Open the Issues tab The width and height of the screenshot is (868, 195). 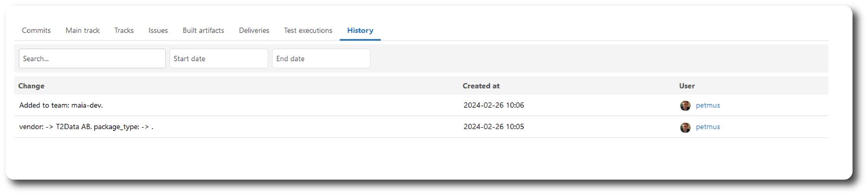pos(158,30)
